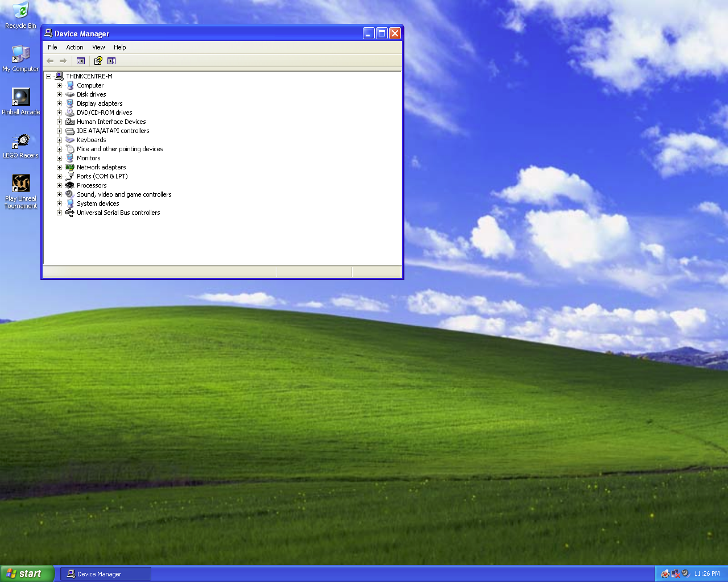Select the Recycle Bin desktop icon

click(20, 15)
